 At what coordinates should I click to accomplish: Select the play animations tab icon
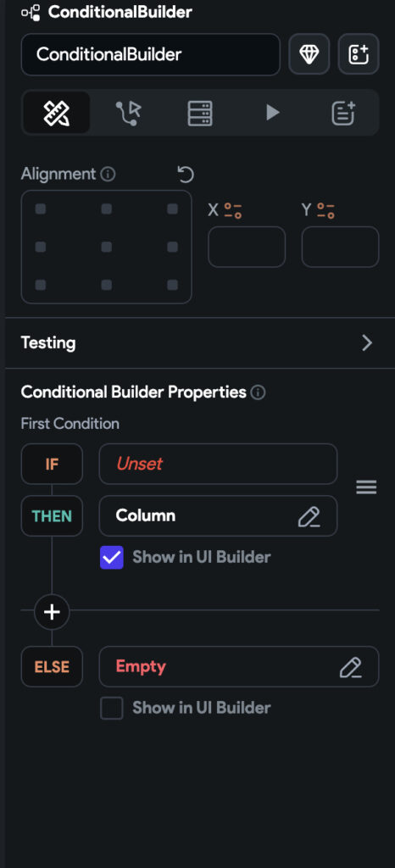click(x=271, y=113)
